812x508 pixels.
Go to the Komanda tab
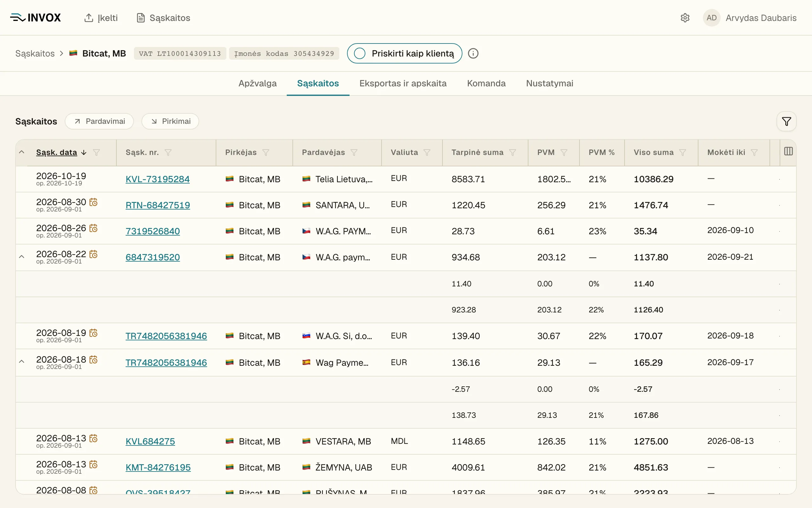pos(486,83)
